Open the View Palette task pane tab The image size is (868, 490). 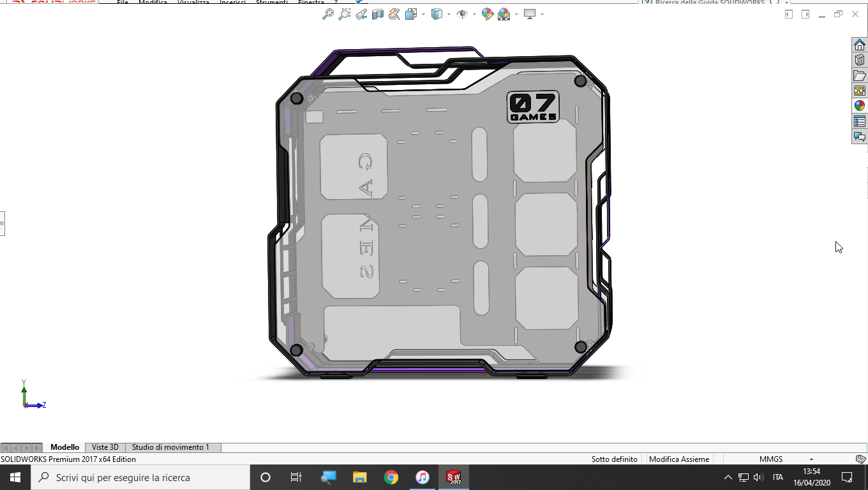(860, 91)
